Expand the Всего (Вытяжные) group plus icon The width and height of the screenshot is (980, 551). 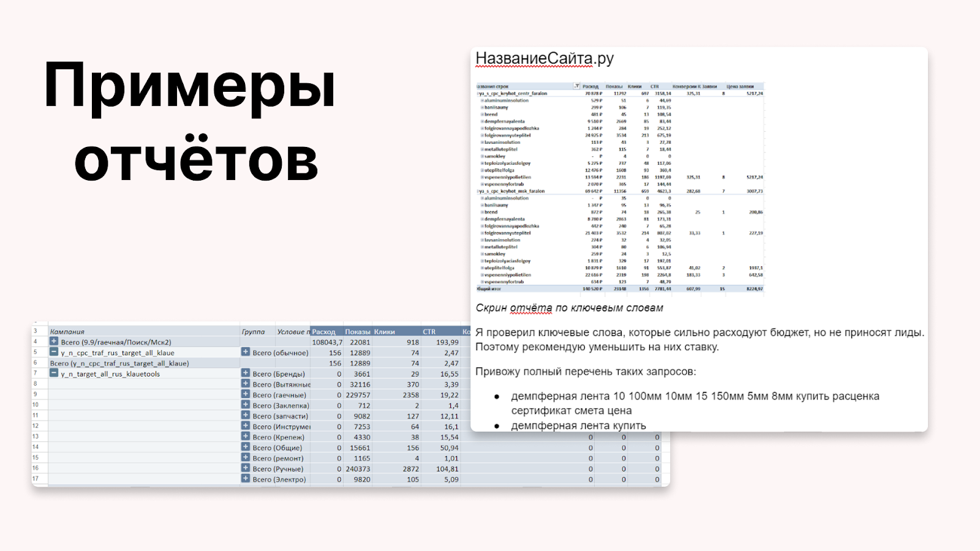(246, 384)
